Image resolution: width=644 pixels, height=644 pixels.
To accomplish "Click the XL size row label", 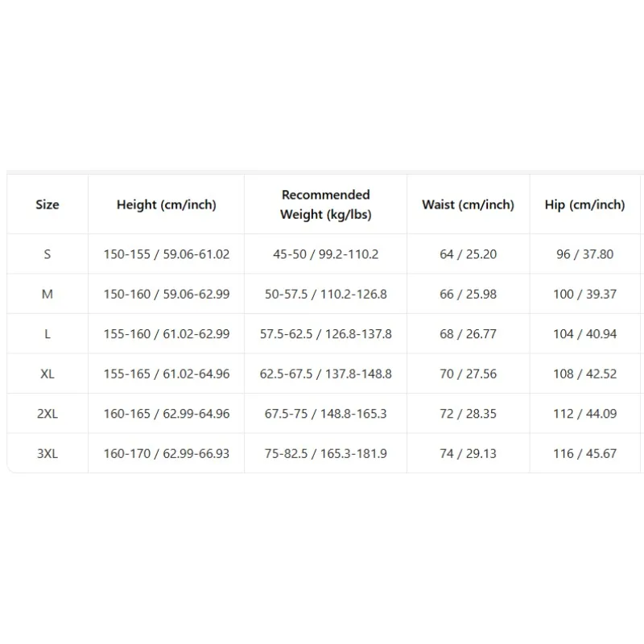I will pyautogui.click(x=47, y=374).
